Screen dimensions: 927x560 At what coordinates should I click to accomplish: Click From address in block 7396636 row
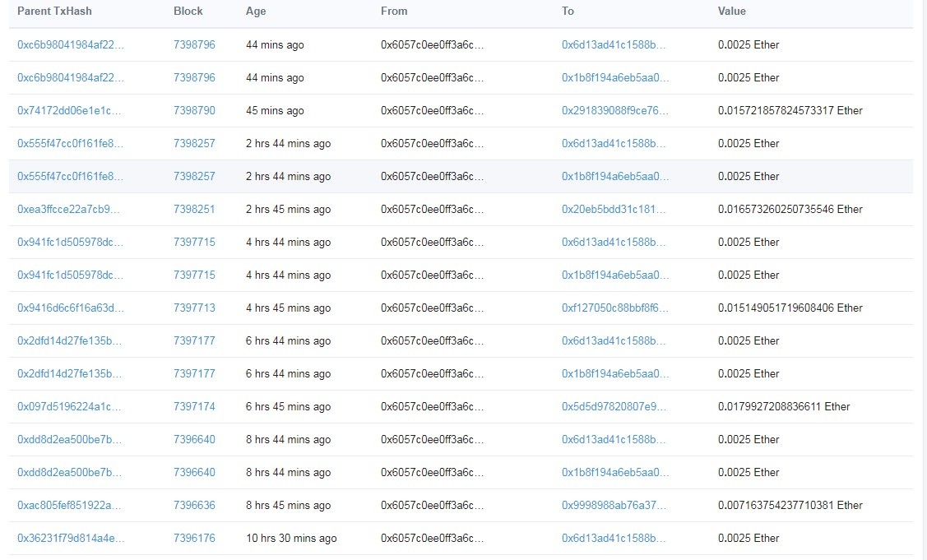[432, 506]
